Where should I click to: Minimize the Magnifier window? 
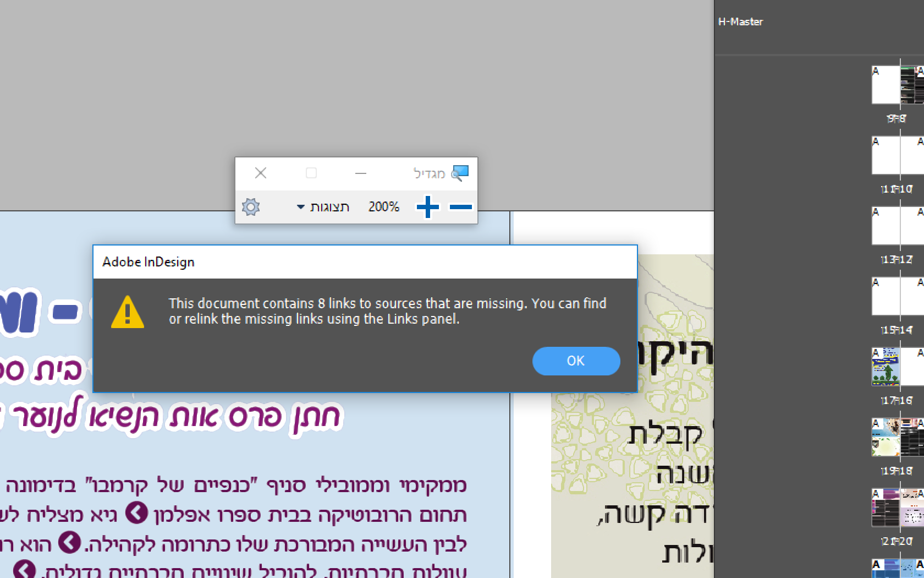click(x=361, y=173)
